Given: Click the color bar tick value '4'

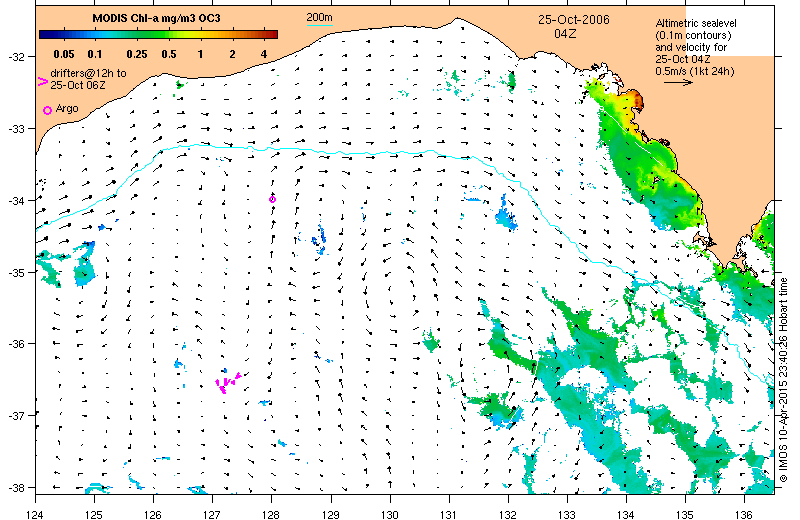Looking at the screenshot, I should pyautogui.click(x=264, y=54).
